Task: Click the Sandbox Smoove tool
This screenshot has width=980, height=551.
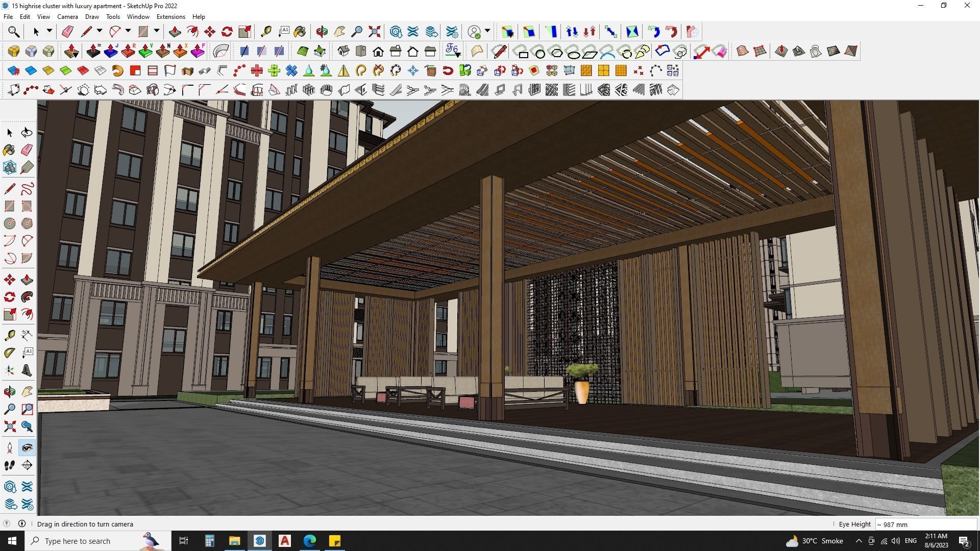Action: point(781,51)
